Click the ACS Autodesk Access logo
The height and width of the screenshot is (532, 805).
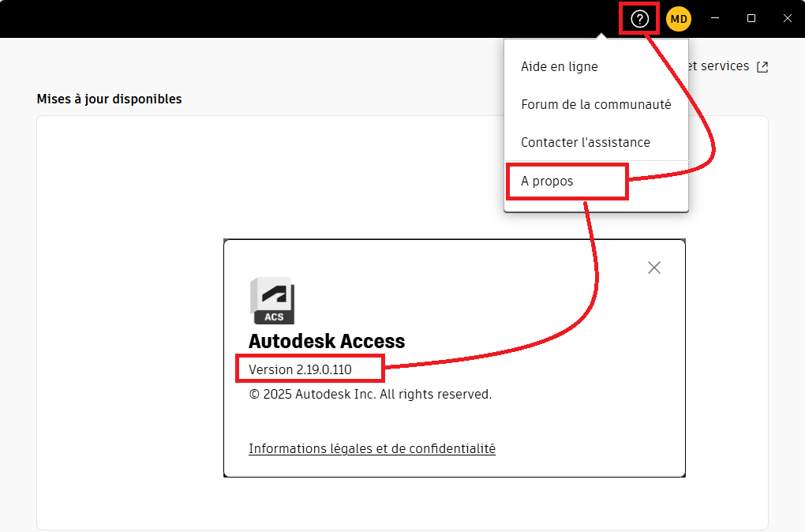point(272,301)
